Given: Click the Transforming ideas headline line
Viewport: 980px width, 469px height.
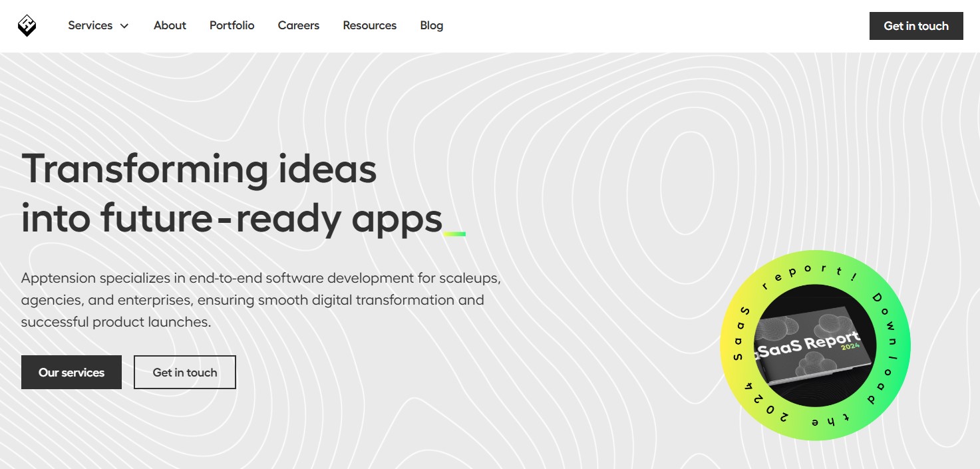Looking at the screenshot, I should click(199, 168).
